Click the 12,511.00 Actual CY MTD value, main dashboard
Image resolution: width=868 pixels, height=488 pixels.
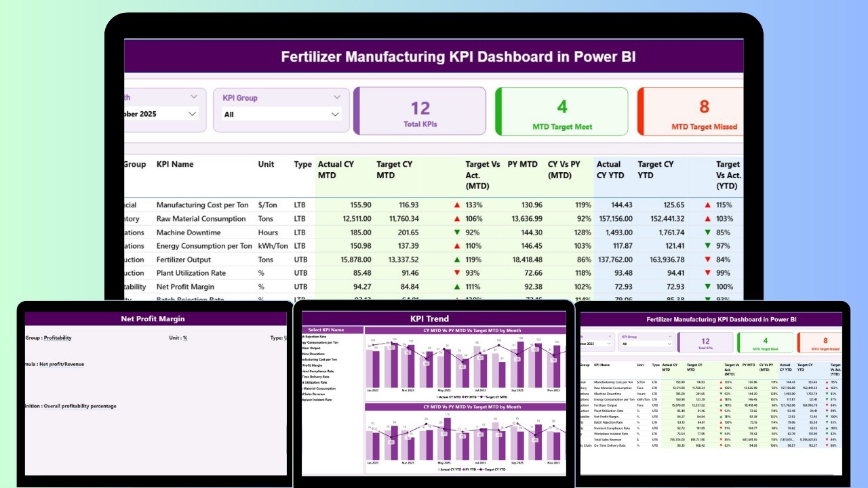click(x=357, y=218)
